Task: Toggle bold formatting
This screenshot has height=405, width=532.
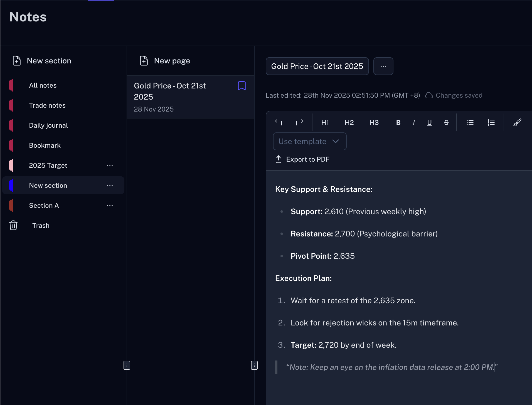Action: [398, 122]
